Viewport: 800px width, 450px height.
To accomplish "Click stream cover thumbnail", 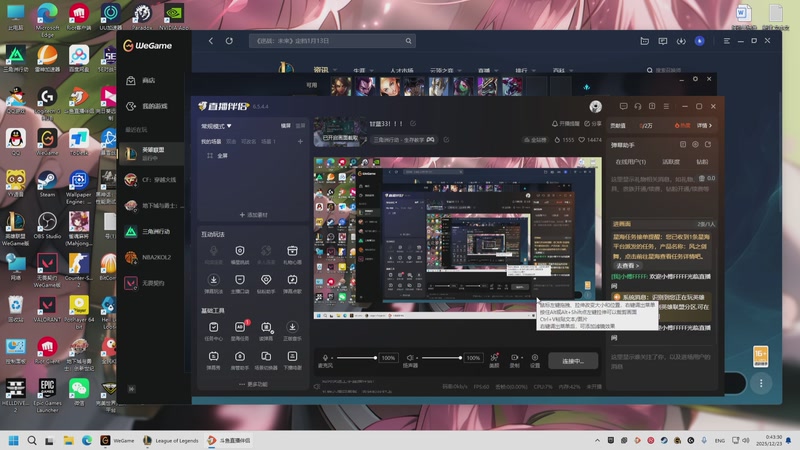I will (x=340, y=132).
